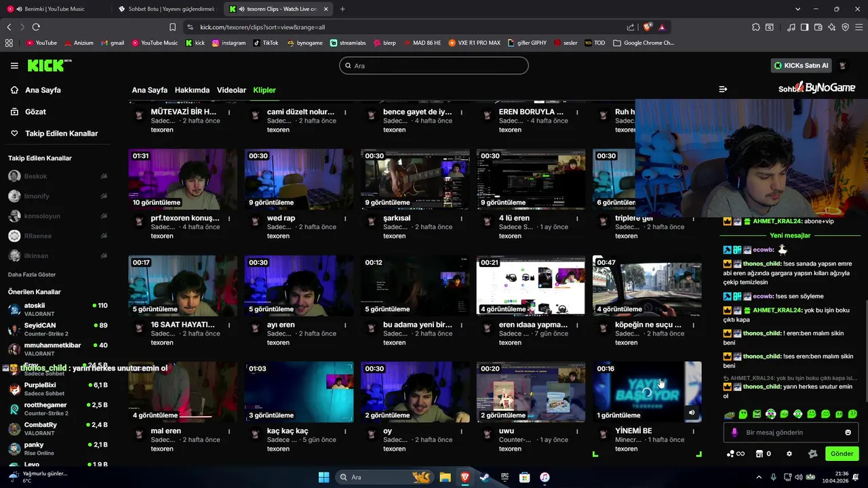868x488 pixels.
Task: Open the emoji picker in chat input
Action: [848, 432]
